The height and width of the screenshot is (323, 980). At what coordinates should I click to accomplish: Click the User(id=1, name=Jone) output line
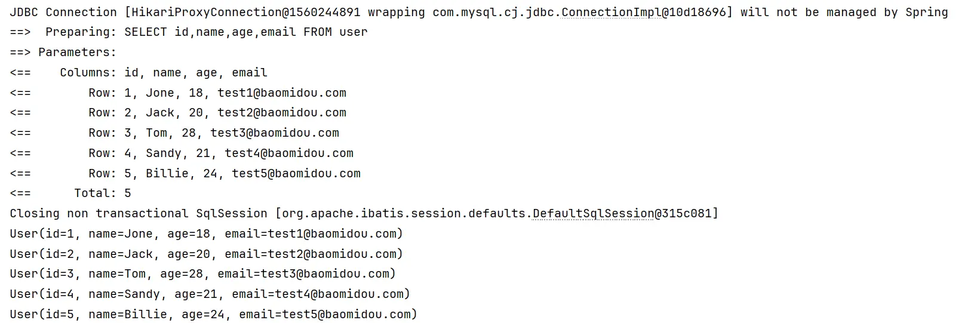[206, 234]
